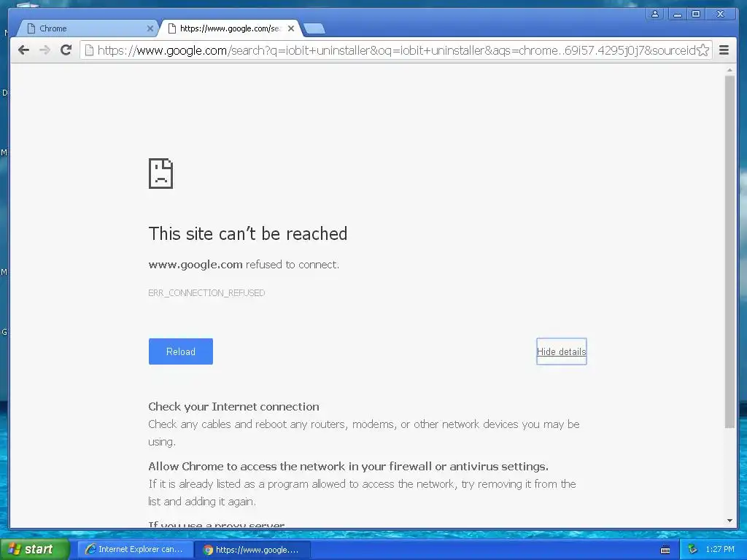Viewport: 747px width, 560px height.
Task: Select the Chrome google taskbar button
Action: 253,550
